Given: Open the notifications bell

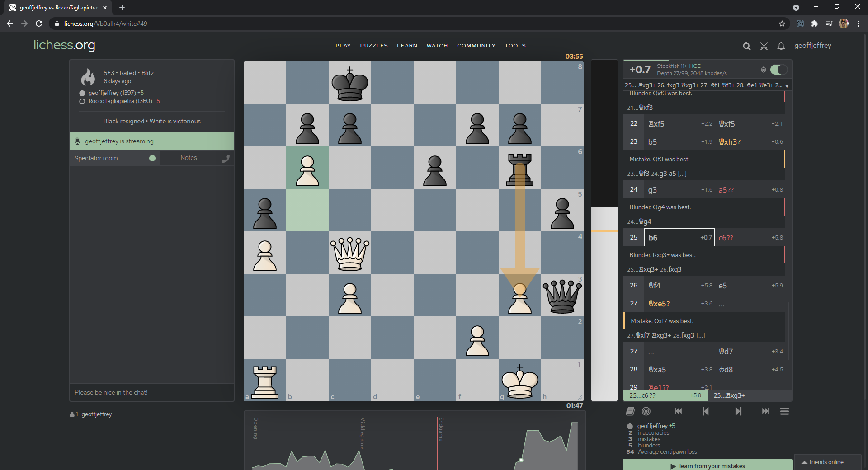Looking at the screenshot, I should [781, 46].
